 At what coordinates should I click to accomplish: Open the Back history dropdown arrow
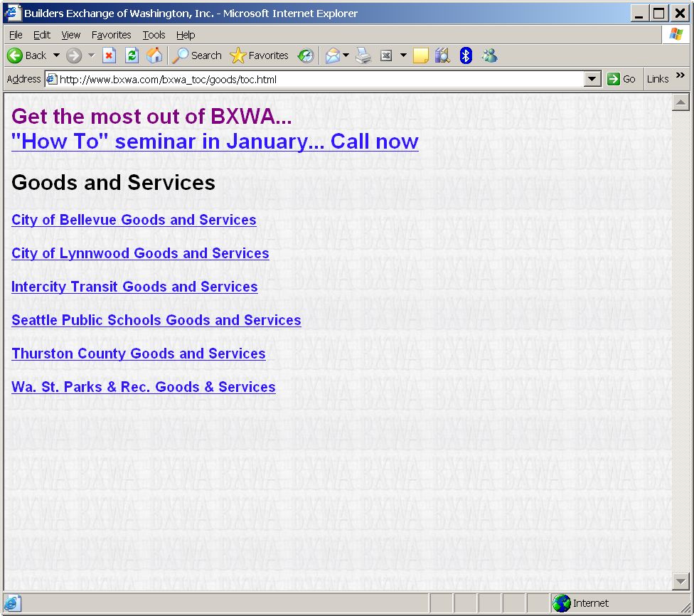[x=57, y=55]
